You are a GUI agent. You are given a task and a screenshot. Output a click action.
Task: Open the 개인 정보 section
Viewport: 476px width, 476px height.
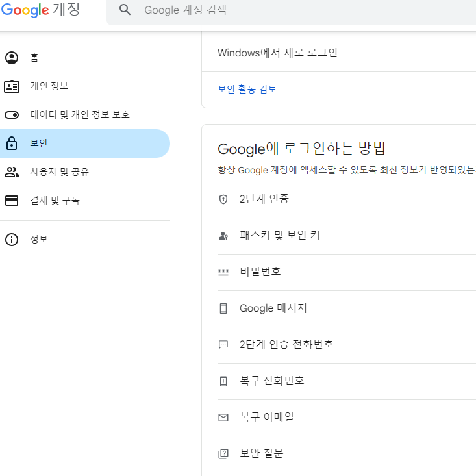[x=85, y=86]
